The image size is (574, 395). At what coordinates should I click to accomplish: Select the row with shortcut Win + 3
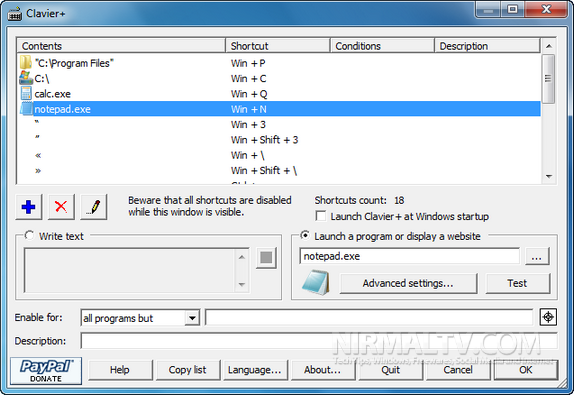point(279,124)
